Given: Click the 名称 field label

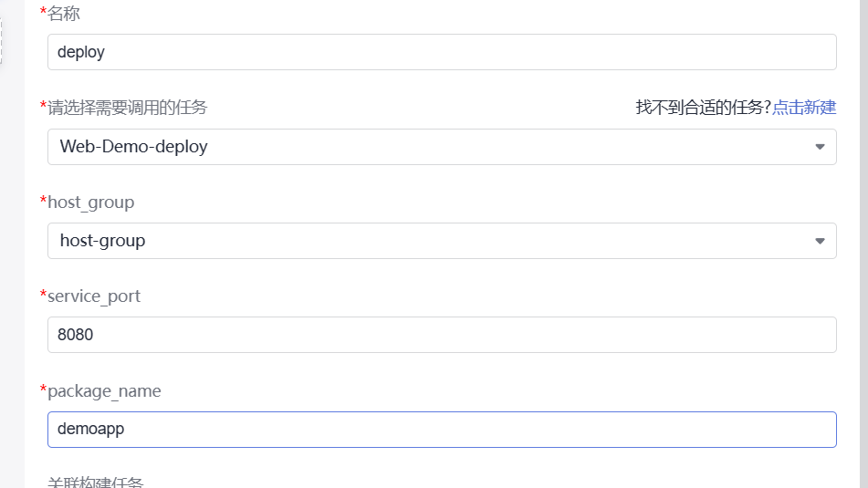Looking at the screenshot, I should point(64,13).
